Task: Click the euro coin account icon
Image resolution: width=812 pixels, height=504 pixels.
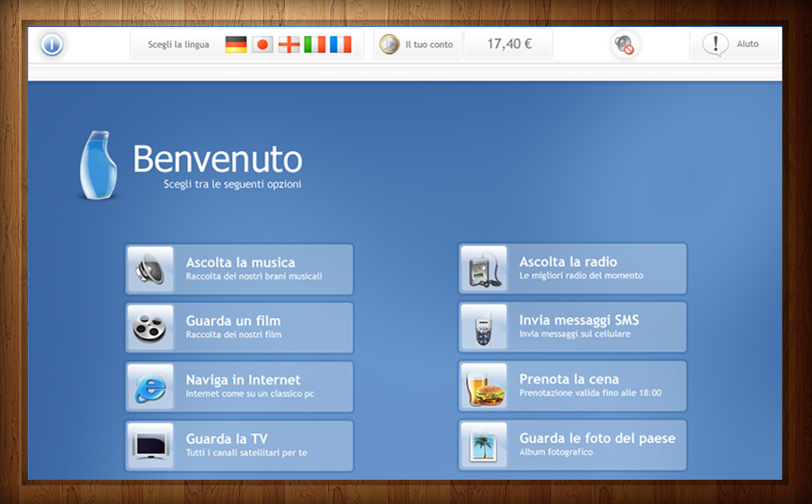Action: click(388, 45)
